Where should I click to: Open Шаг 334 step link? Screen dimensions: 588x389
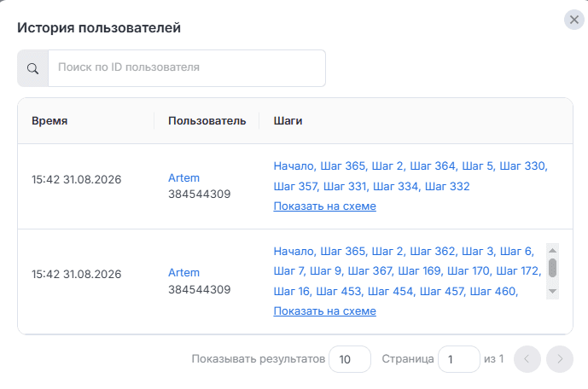396,186
